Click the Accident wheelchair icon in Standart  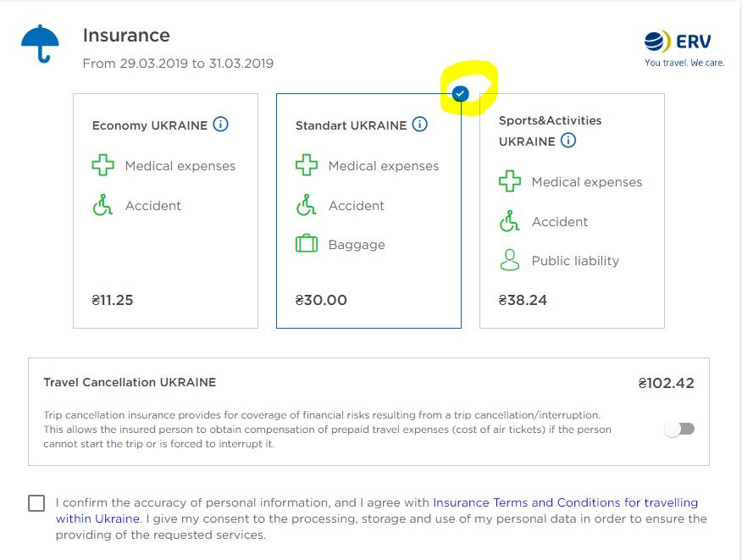[306, 205]
